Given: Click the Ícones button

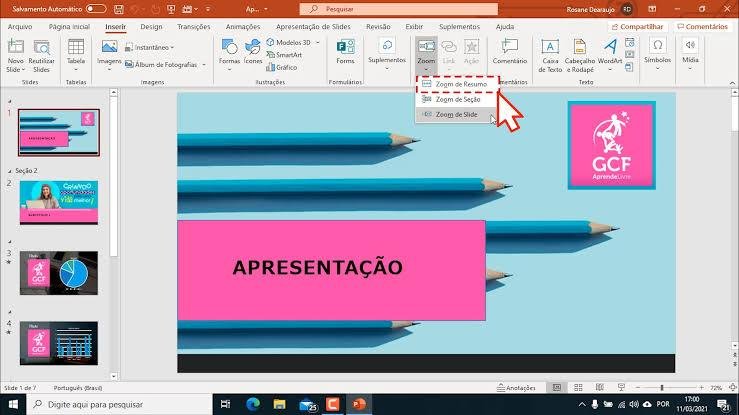Looking at the screenshot, I should point(253,52).
